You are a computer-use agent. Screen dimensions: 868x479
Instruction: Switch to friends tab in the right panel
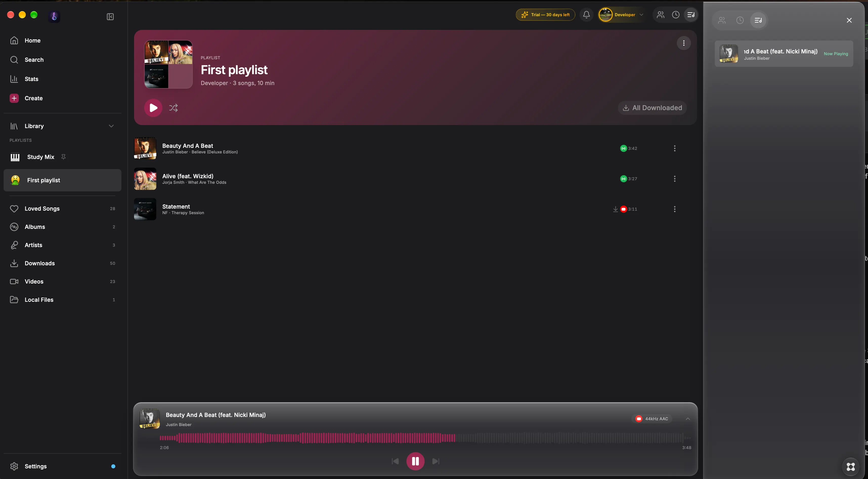(x=722, y=20)
